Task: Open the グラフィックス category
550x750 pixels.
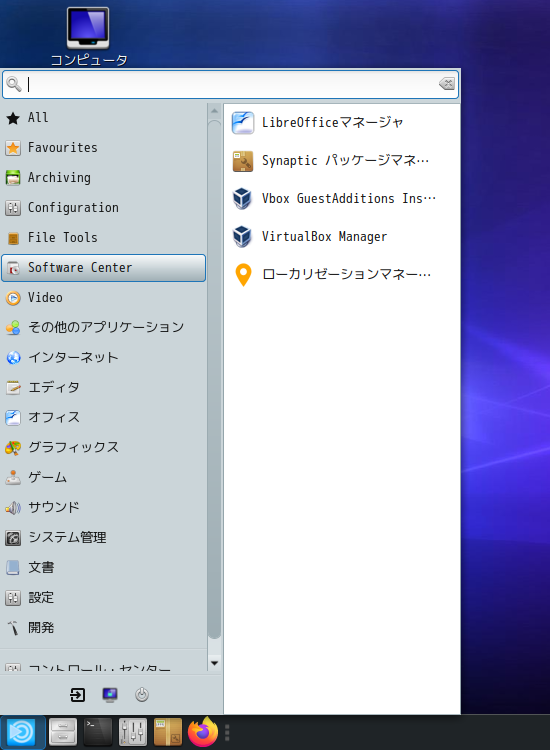Action: point(103,448)
